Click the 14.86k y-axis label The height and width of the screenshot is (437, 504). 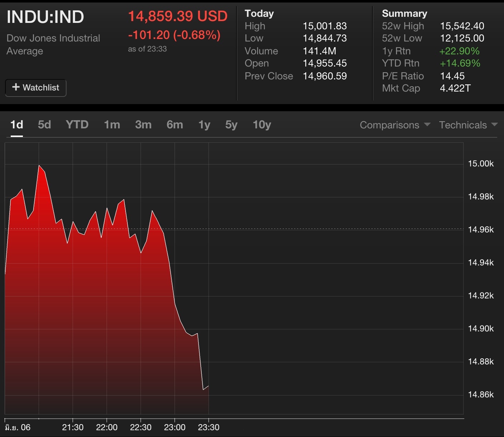click(481, 395)
